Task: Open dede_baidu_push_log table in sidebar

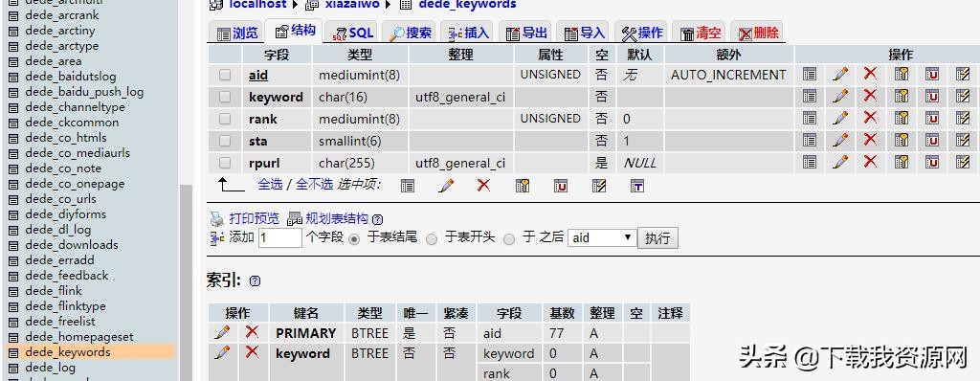Action: click(84, 92)
